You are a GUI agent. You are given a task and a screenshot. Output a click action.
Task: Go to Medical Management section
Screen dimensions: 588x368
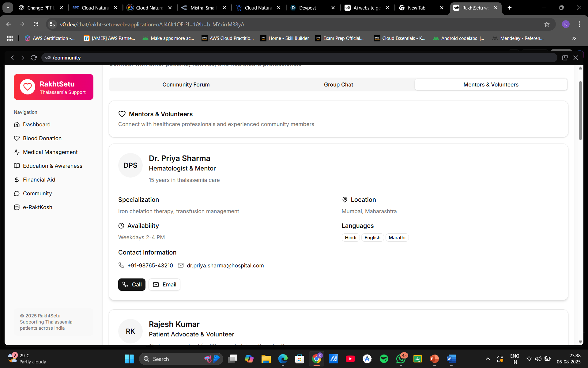(x=50, y=152)
